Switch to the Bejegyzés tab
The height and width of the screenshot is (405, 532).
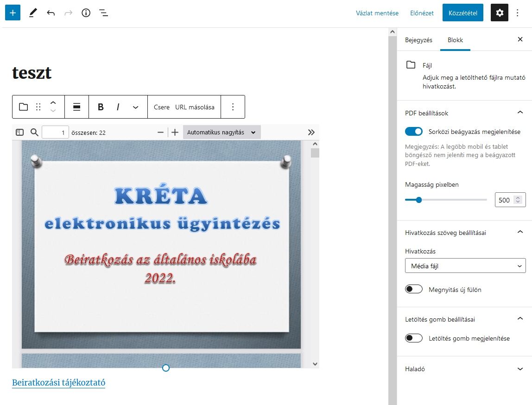(418, 40)
